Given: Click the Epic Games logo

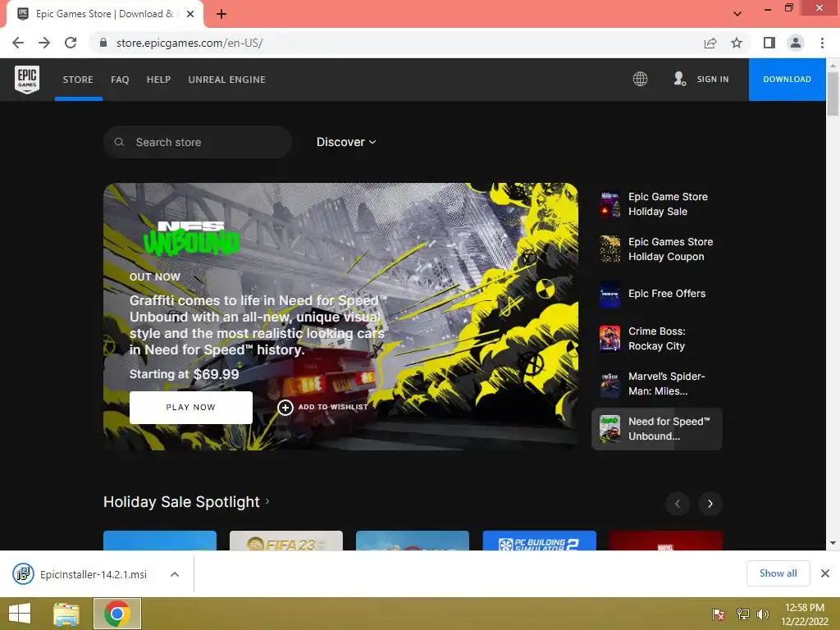Looking at the screenshot, I should coord(27,80).
